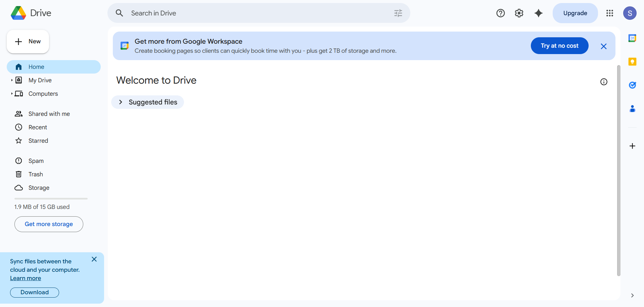
Task: Open the Settings gear menu
Action: pyautogui.click(x=519, y=13)
